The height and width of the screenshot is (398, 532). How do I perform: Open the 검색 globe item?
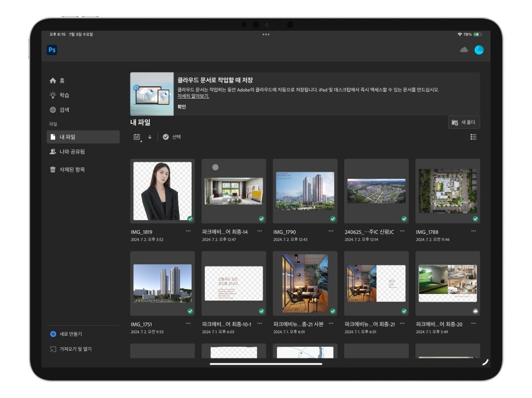59,110
